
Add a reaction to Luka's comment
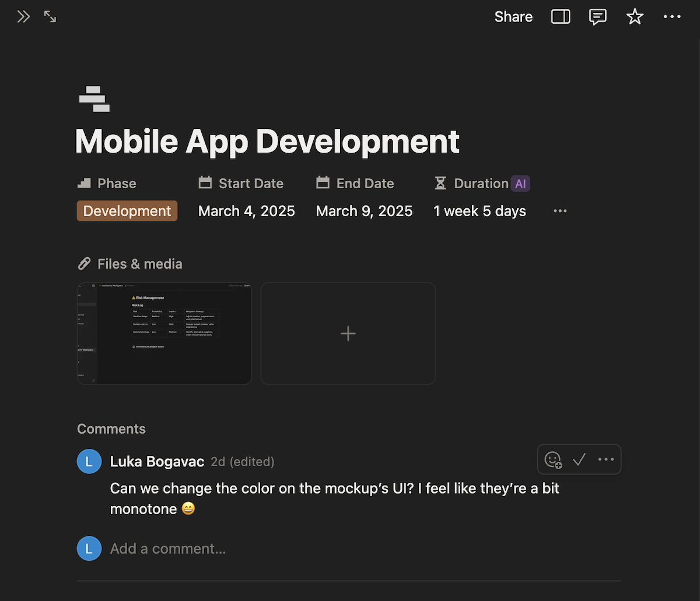552,459
